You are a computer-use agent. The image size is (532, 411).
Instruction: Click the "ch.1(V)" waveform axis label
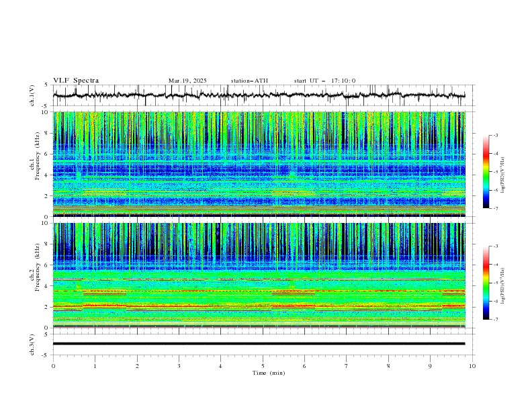(32, 95)
